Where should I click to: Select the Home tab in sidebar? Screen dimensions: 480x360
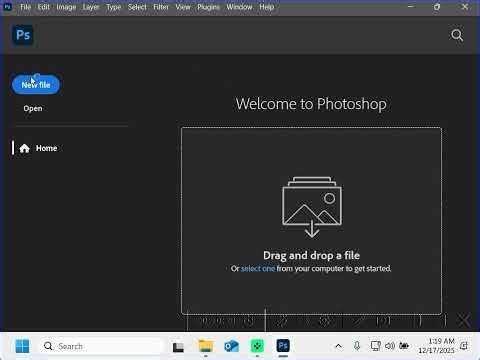click(x=38, y=148)
